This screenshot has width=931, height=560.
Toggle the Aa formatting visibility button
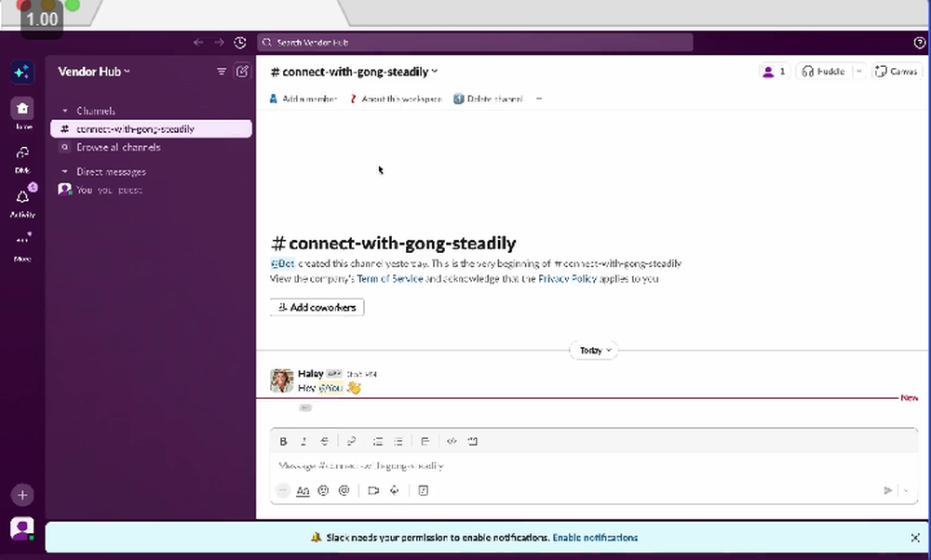click(303, 490)
